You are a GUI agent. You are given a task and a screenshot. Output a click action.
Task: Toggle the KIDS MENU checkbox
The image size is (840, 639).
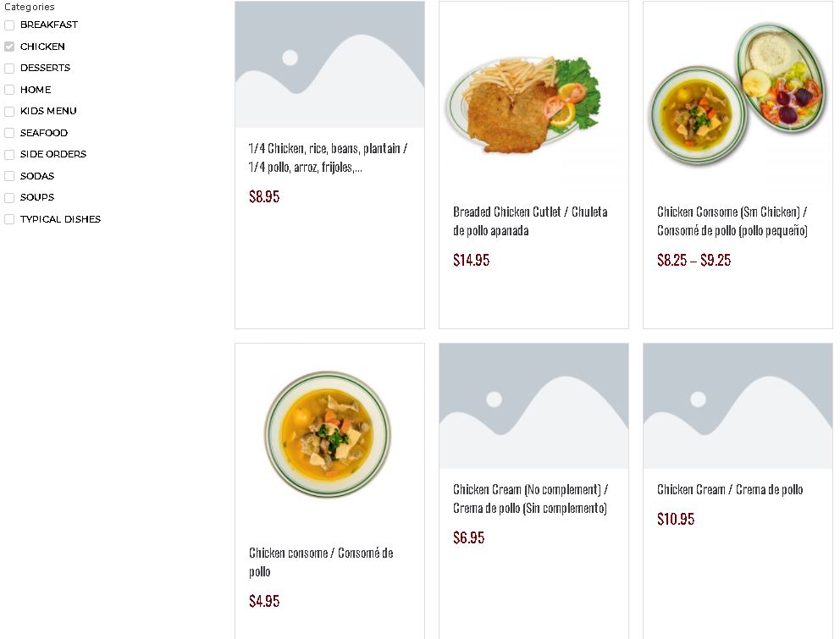9,111
